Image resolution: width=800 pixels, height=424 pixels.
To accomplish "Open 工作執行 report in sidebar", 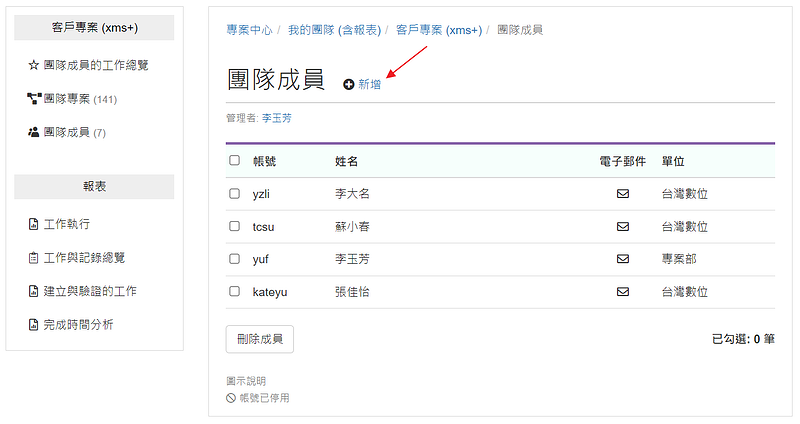I will tap(66, 224).
